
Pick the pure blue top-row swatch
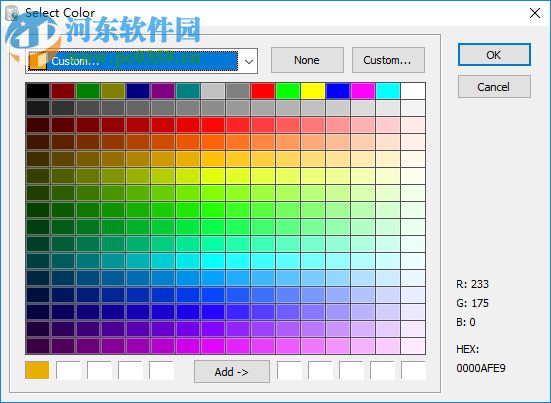tap(338, 91)
